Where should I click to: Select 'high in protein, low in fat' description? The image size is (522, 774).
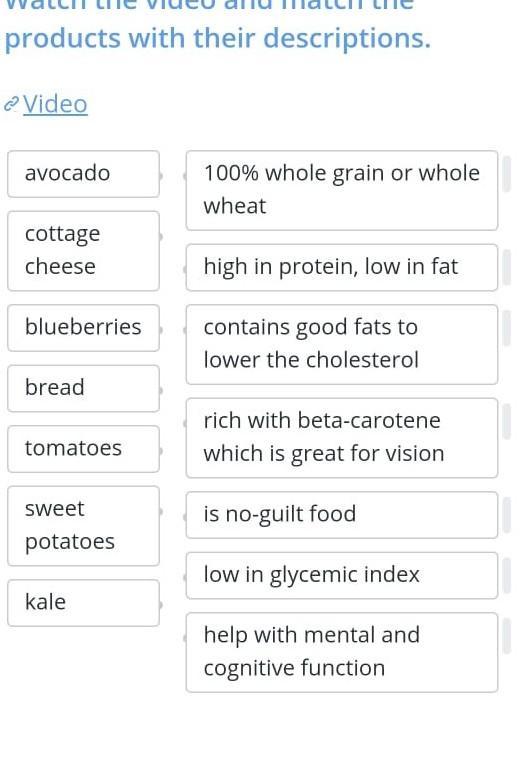342,268
